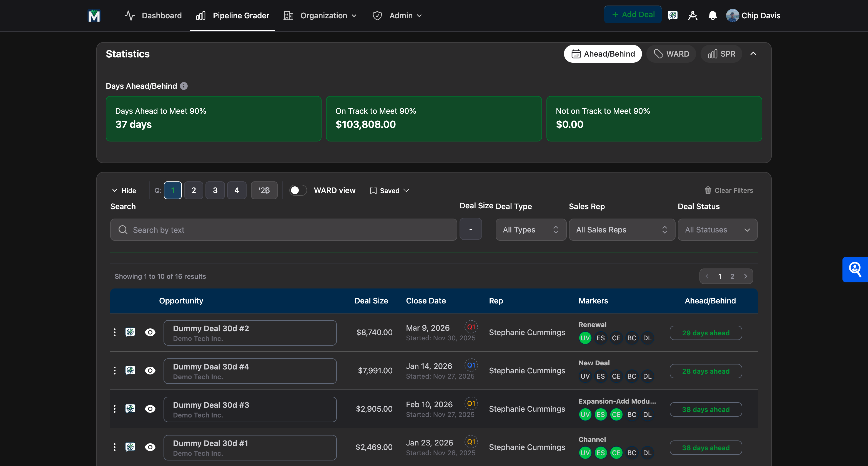Image resolution: width=868 pixels, height=466 pixels.
Task: Click the Search by text field
Action: (283, 230)
